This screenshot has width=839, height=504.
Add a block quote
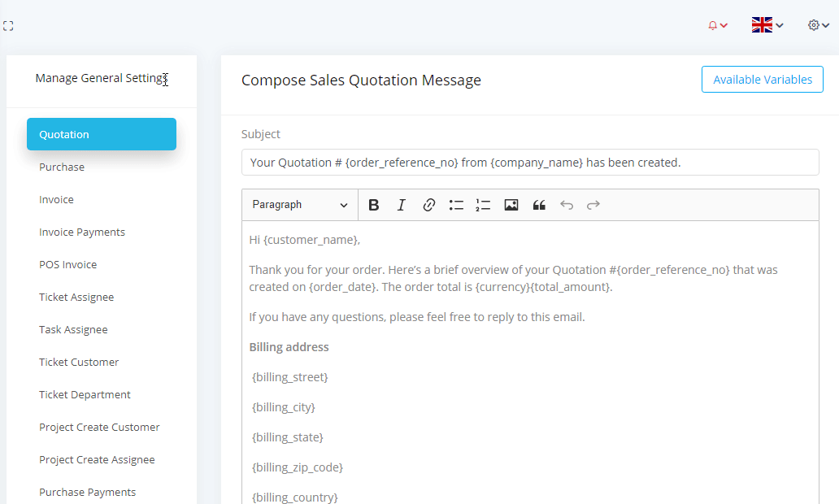[x=538, y=205]
